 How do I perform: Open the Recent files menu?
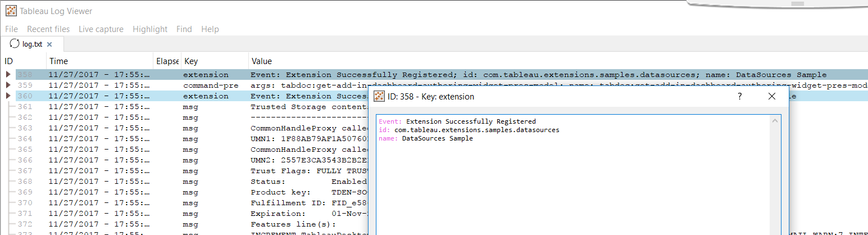(48, 29)
